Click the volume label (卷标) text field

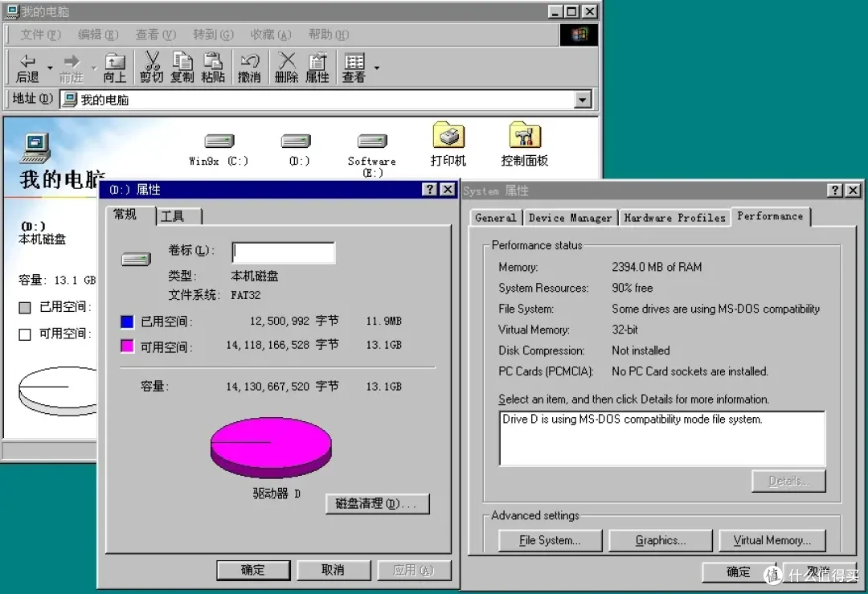pyautogui.click(x=284, y=252)
